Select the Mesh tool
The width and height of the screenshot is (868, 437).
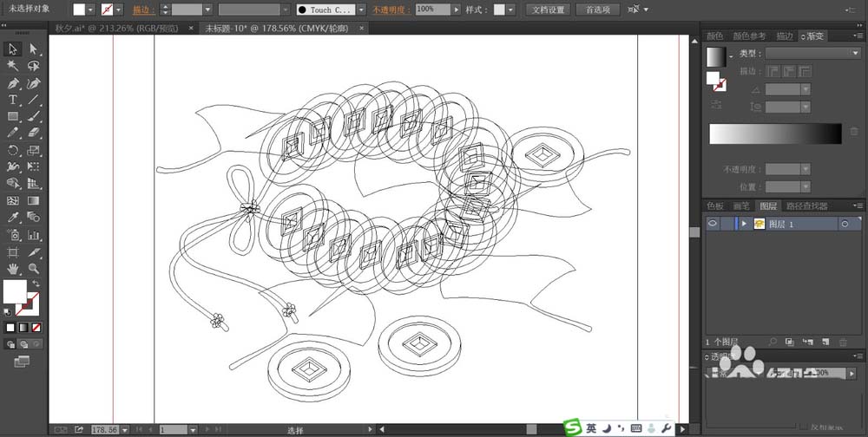coord(13,200)
